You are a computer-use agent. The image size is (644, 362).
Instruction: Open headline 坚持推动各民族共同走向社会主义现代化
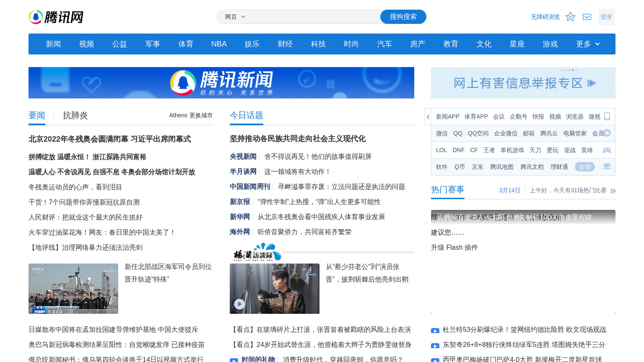298,139
